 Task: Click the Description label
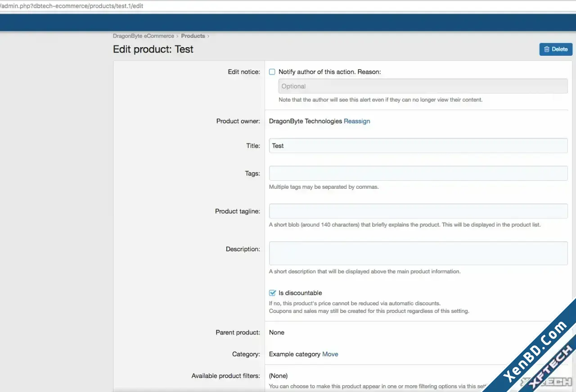tap(243, 249)
